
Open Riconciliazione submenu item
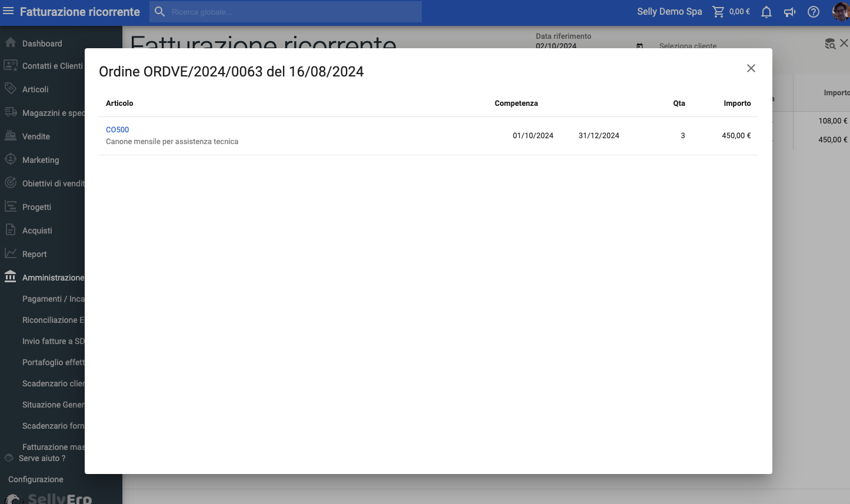tap(53, 320)
